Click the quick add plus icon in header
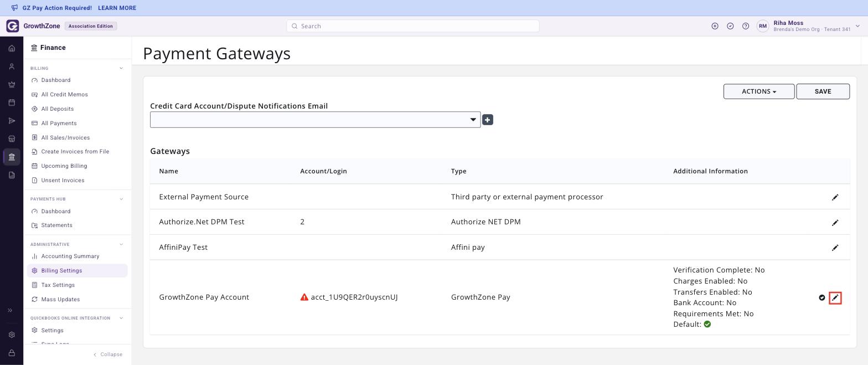Viewport: 868px width, 365px height. (x=715, y=26)
